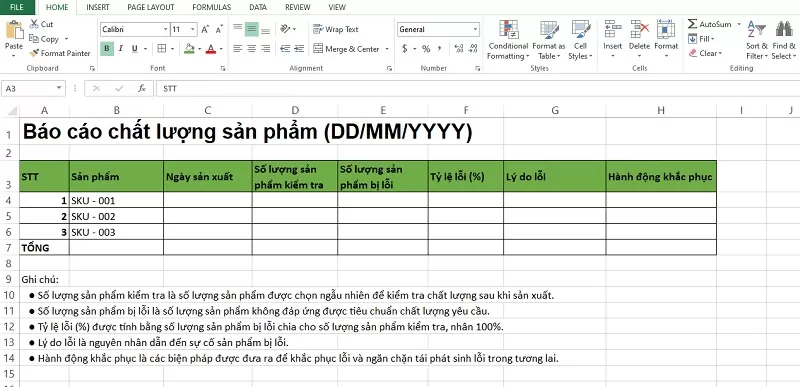Click the Cut scissors icon
Screen dimensions: 800x387
(34, 24)
